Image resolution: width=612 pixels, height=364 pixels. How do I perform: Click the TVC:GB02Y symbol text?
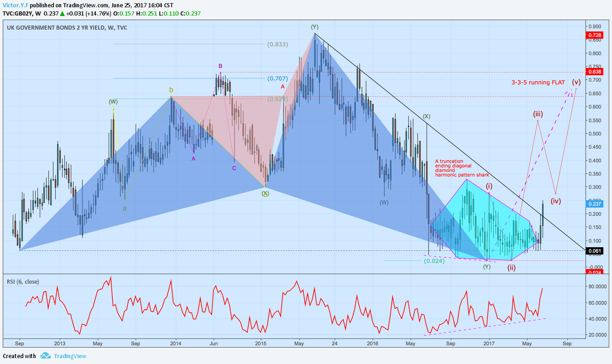pos(19,14)
